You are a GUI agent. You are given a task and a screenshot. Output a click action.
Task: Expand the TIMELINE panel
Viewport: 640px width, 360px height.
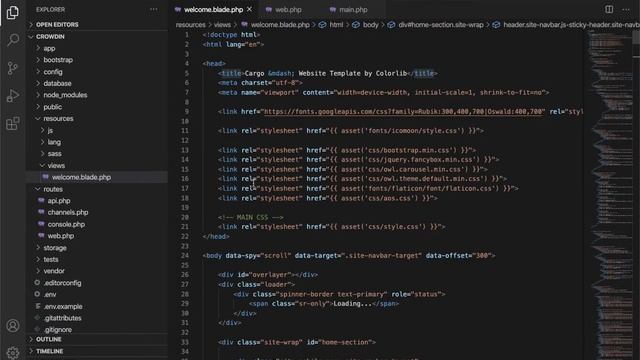click(x=49, y=351)
